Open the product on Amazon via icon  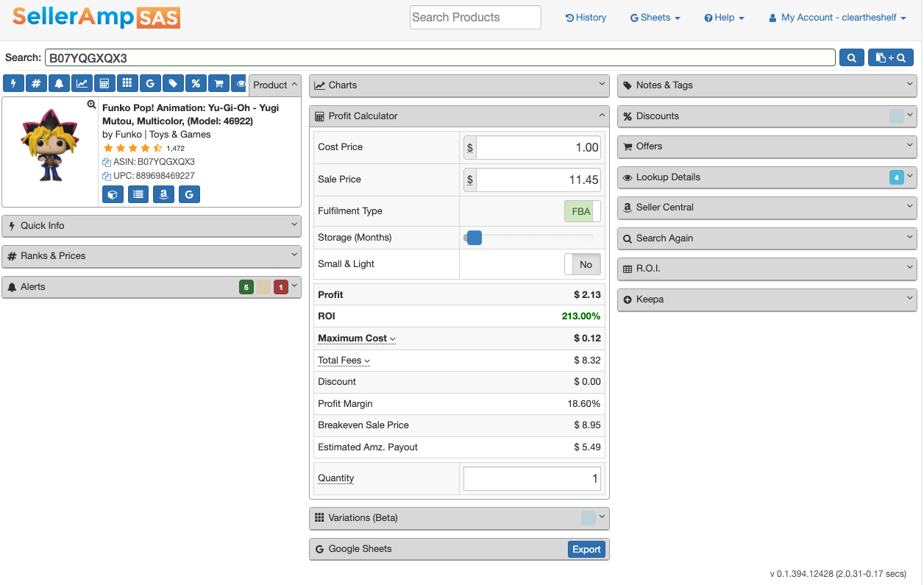click(163, 194)
